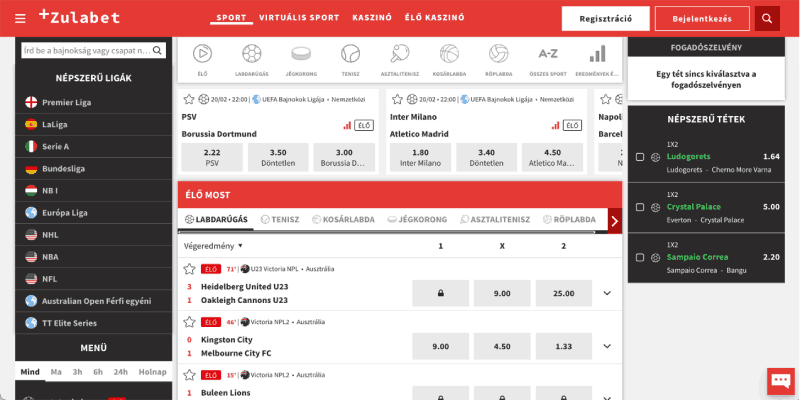Open NHL league
Screen dimensions: 800x400
coord(93,235)
